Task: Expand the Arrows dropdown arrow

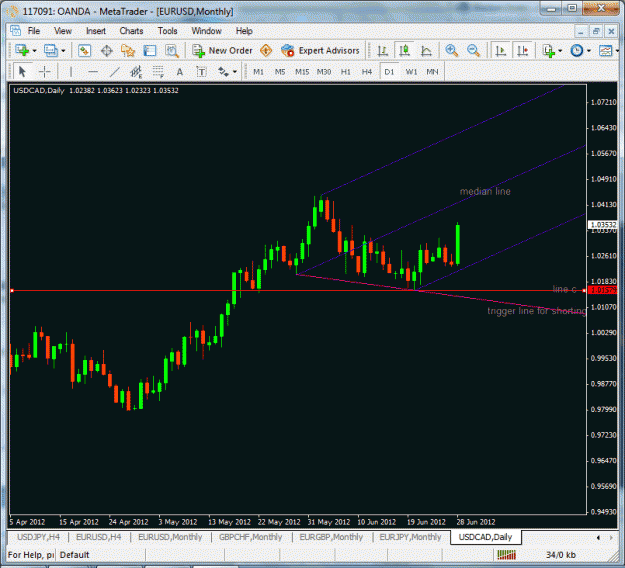Action: 235,72
